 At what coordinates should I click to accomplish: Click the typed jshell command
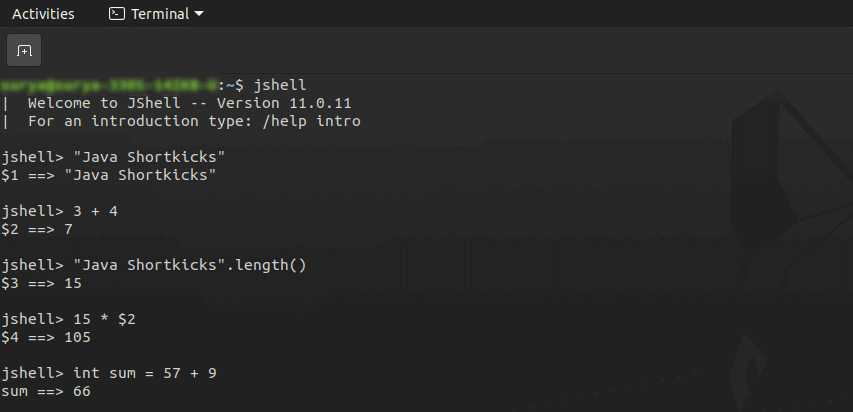pos(280,85)
